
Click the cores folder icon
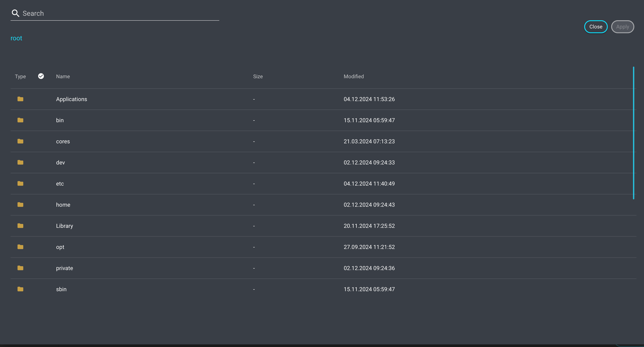(x=20, y=141)
